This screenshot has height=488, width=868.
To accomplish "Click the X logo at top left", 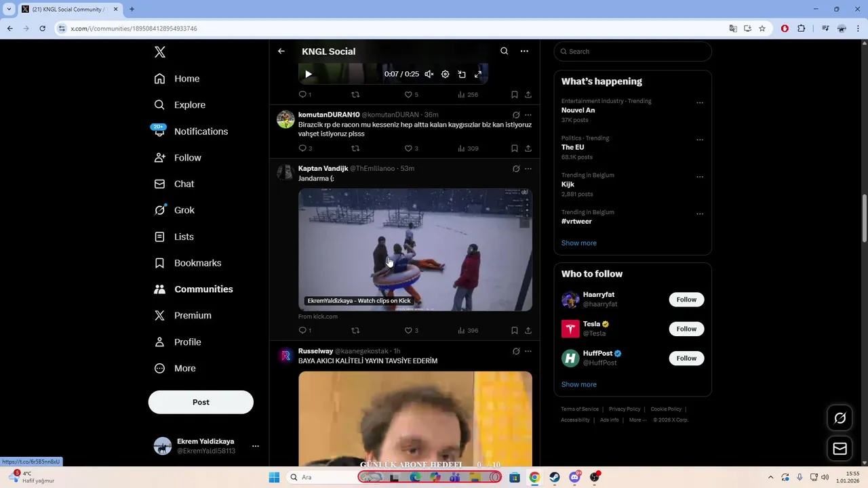I will tap(159, 52).
